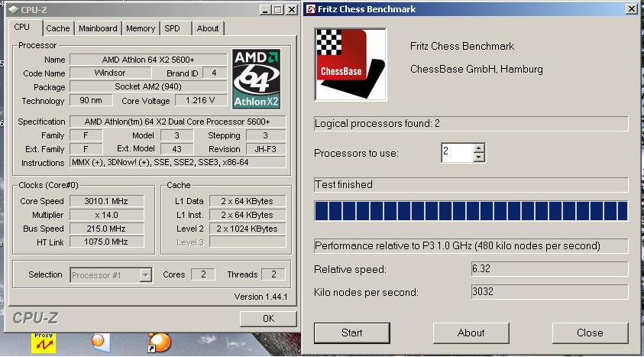
Task: Close the Fritz Chess Benchmark window with X
Action: 631,8
